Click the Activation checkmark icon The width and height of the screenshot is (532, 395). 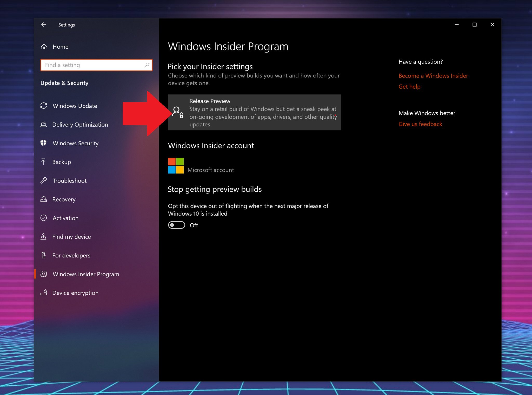44,218
